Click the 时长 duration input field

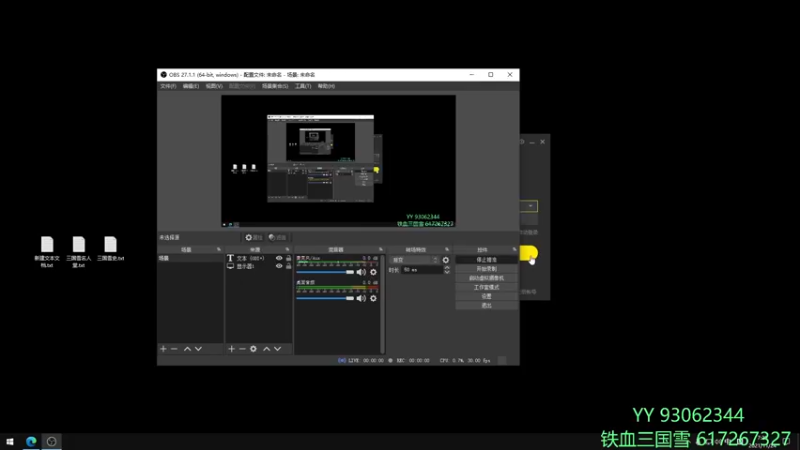(x=422, y=270)
